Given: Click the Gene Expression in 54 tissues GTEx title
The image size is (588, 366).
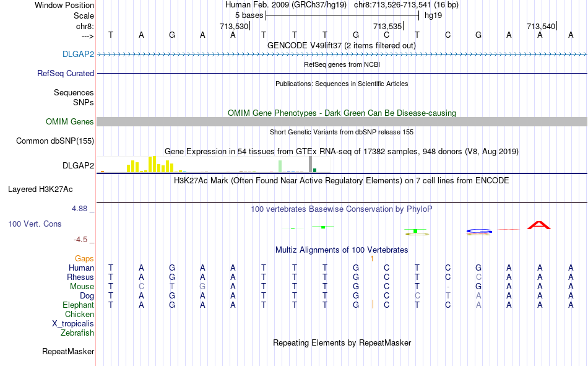Looking at the screenshot, I should (x=342, y=152).
